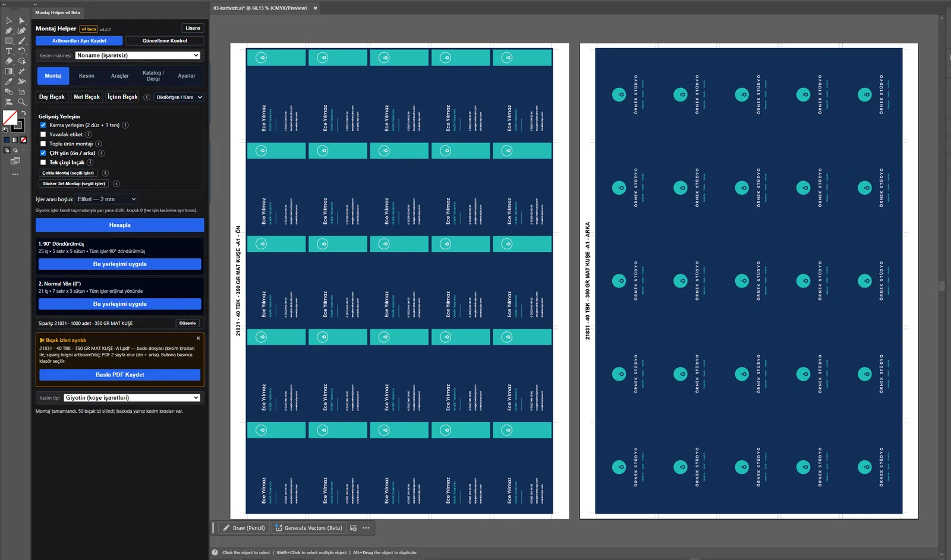Click the Hesapla button
Image resolution: width=951 pixels, height=560 pixels.
(120, 225)
